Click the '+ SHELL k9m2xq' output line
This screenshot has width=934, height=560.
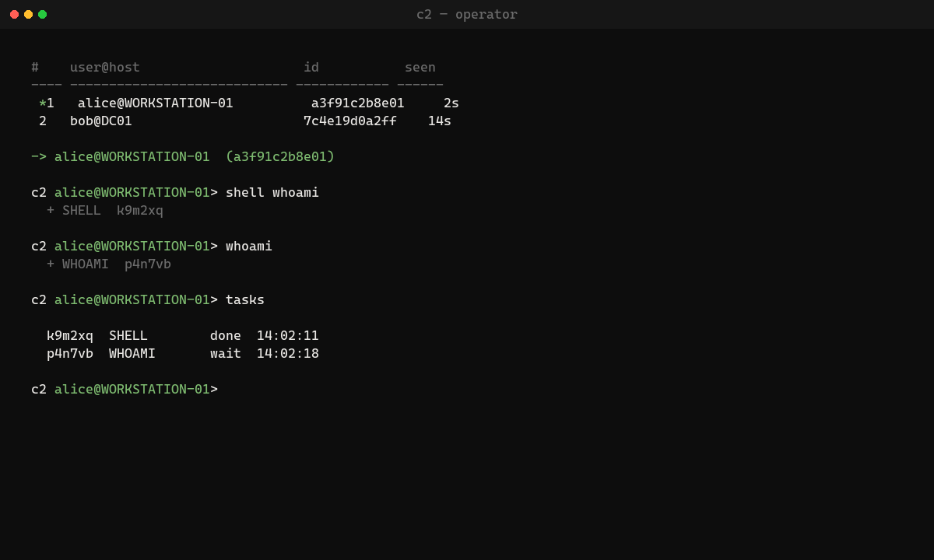point(105,210)
